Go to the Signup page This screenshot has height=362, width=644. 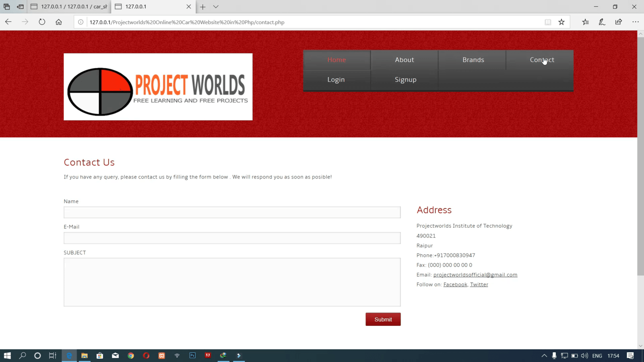pos(405,80)
